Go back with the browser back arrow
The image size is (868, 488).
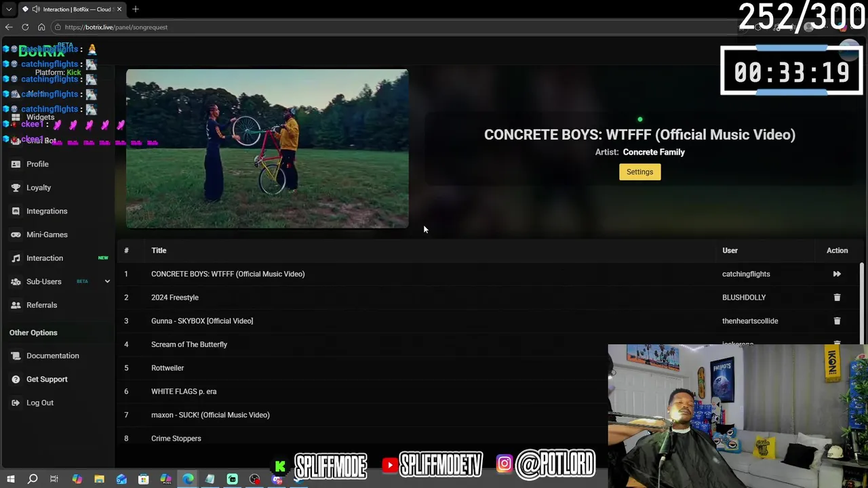click(9, 27)
